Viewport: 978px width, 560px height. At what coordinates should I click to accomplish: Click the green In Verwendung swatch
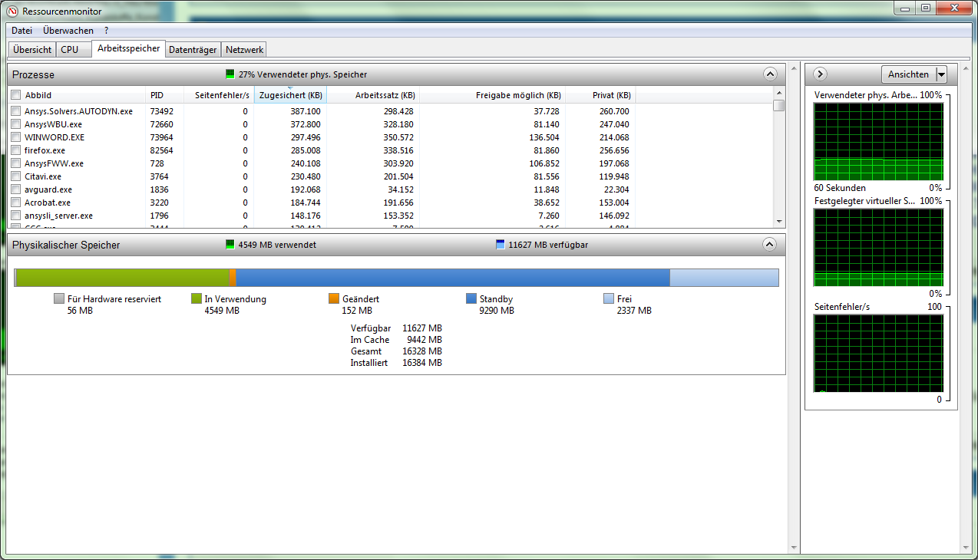pos(197,298)
